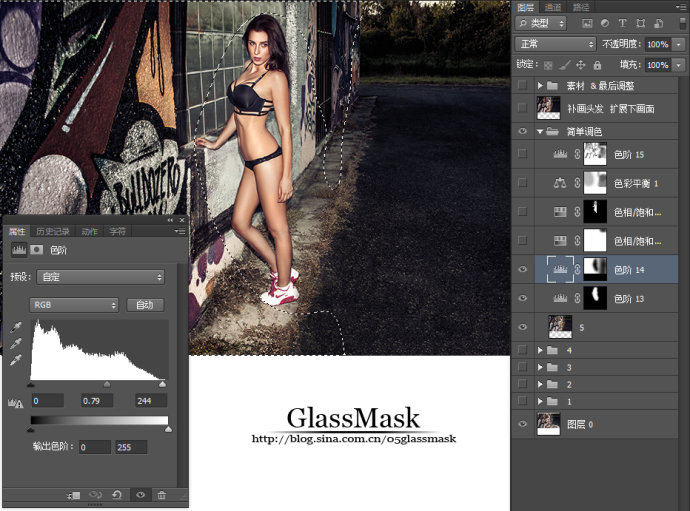The image size is (690, 511).
Task: Toggle layer filtering switch on or off
Action: (683, 23)
